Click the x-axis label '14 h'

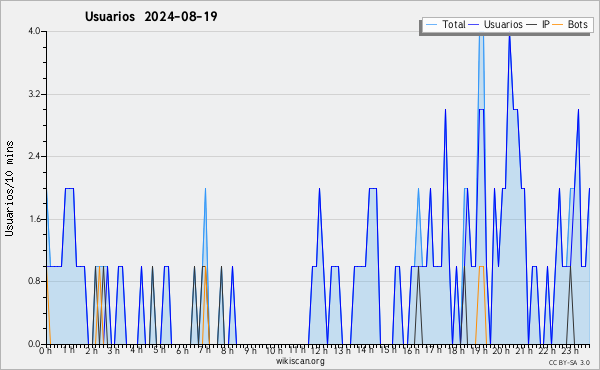tap(365, 350)
